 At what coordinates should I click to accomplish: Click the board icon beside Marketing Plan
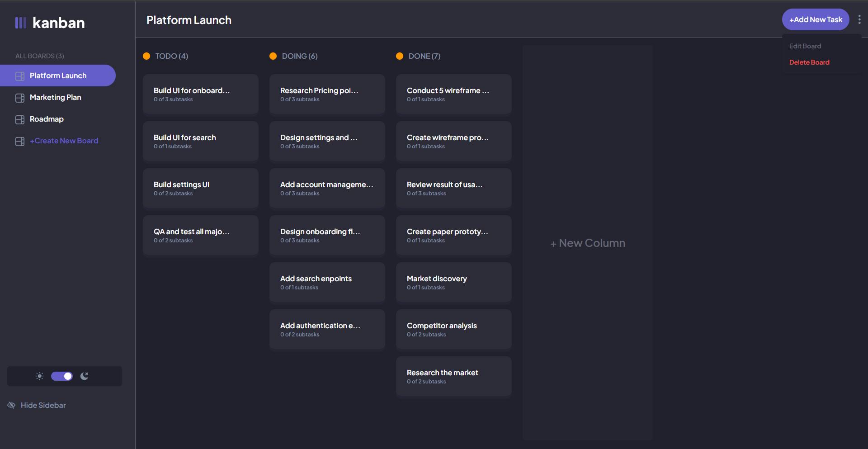click(x=20, y=98)
